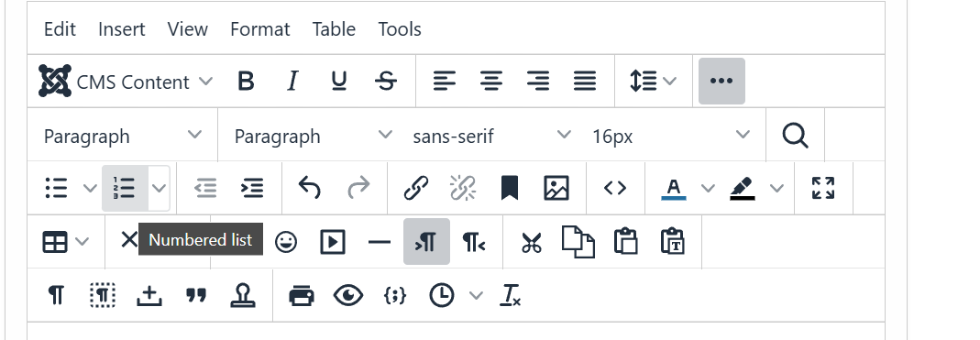Open the insert image icon
980x340 pixels.
(556, 188)
